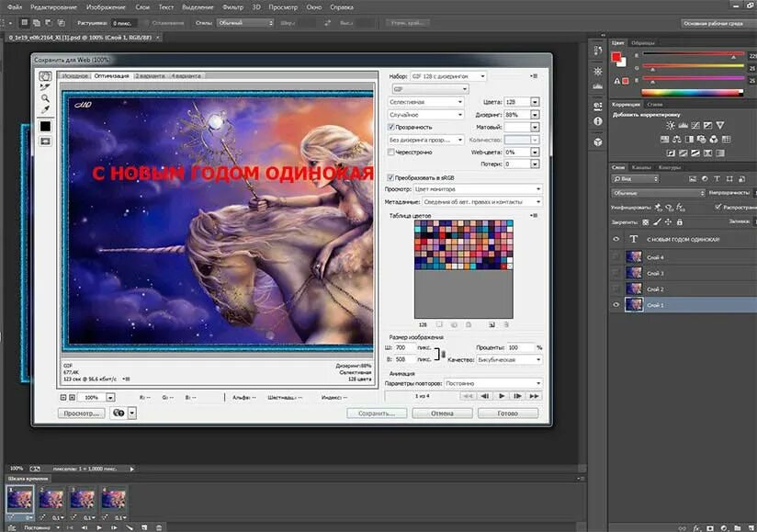Open the Цвета 128 dropdown arrow

point(535,102)
